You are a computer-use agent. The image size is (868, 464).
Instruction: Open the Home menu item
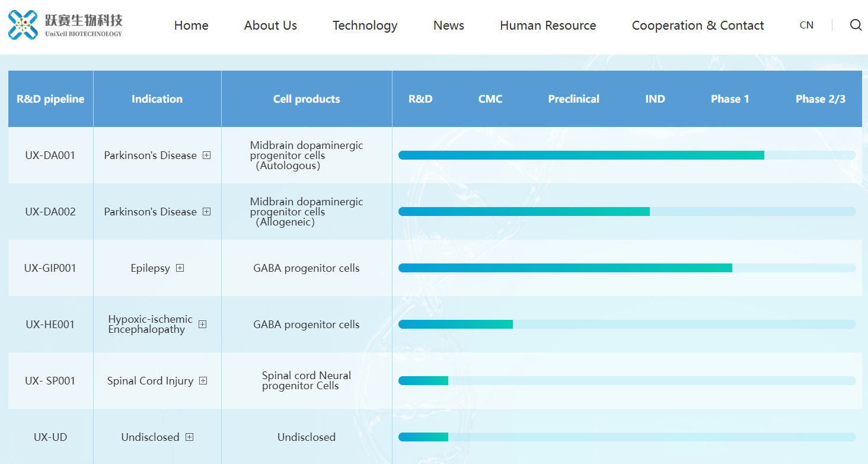(191, 26)
